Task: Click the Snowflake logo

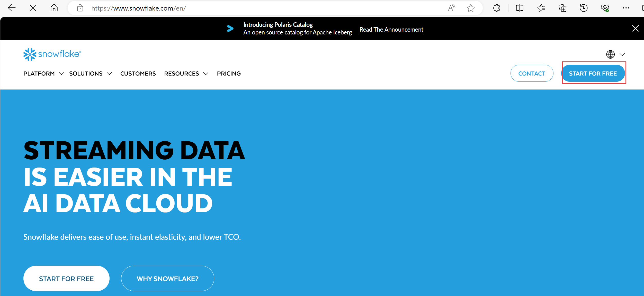Action: click(x=52, y=54)
